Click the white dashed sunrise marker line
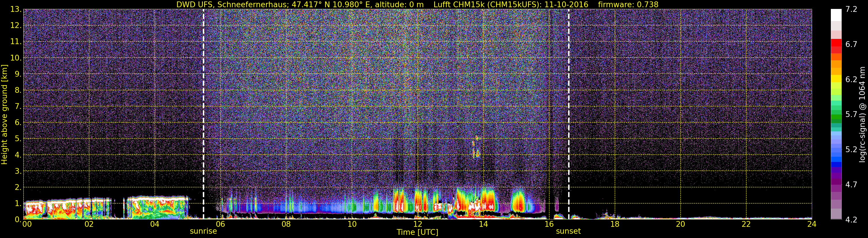The width and height of the screenshot is (868, 238). click(x=203, y=114)
